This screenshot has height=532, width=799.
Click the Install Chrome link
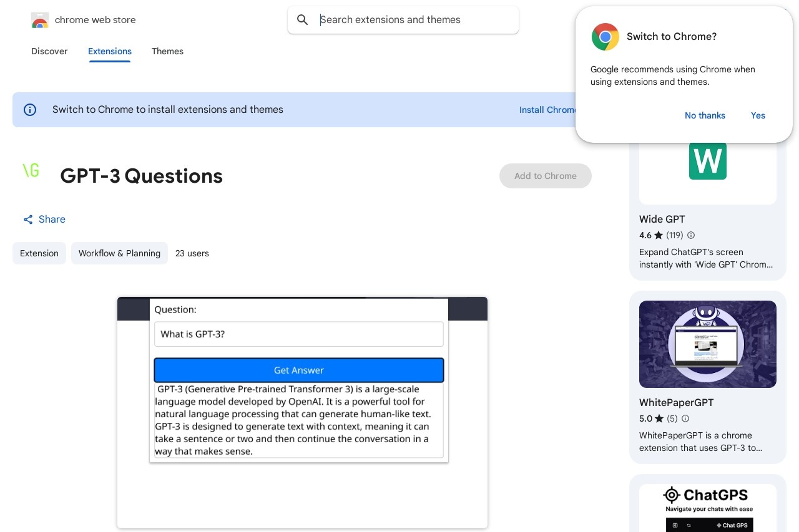[548, 110]
